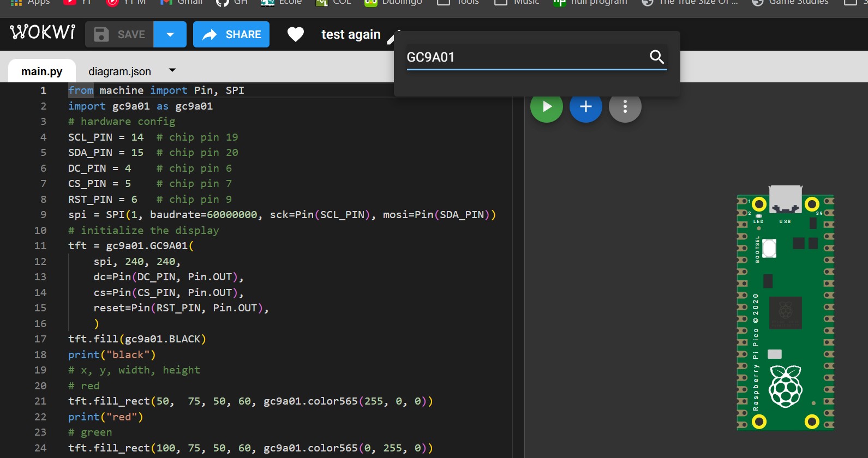
Task: Click the USB connector on the Pico board
Action: click(785, 198)
